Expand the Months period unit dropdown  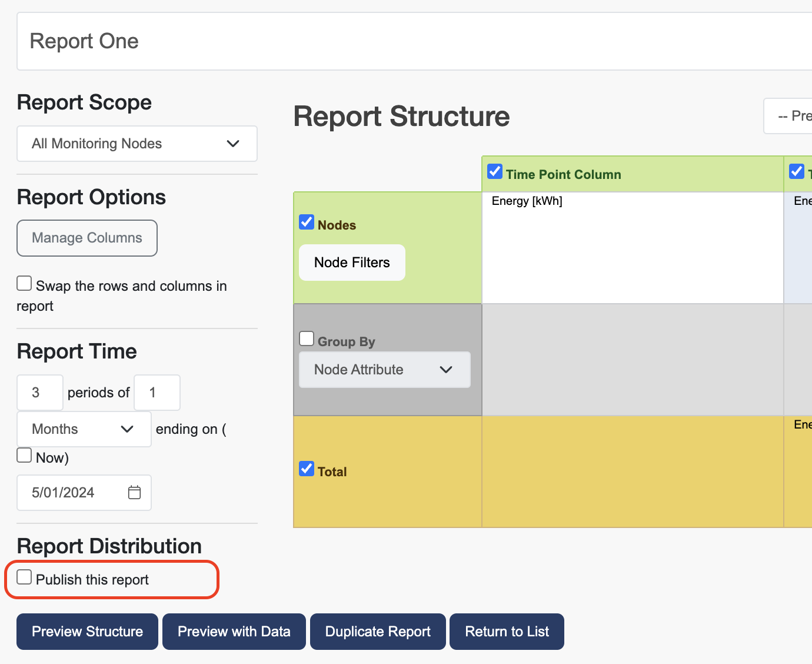point(84,429)
